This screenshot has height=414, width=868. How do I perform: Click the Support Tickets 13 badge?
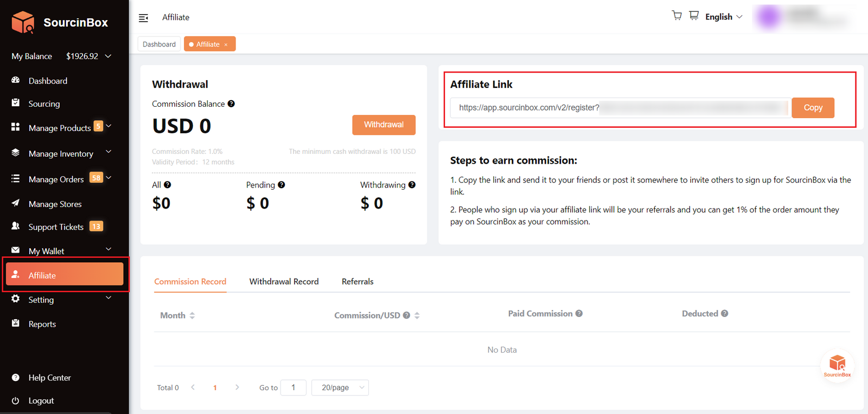point(96,227)
